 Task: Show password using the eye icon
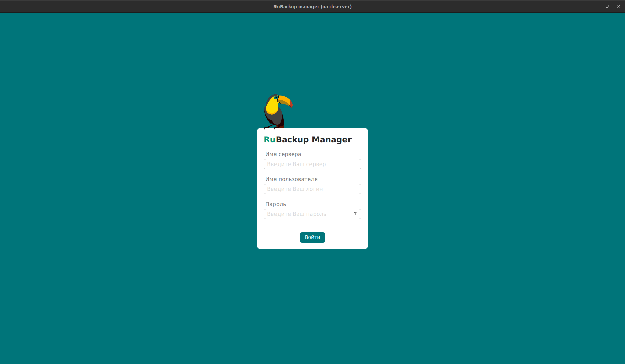[355, 214]
